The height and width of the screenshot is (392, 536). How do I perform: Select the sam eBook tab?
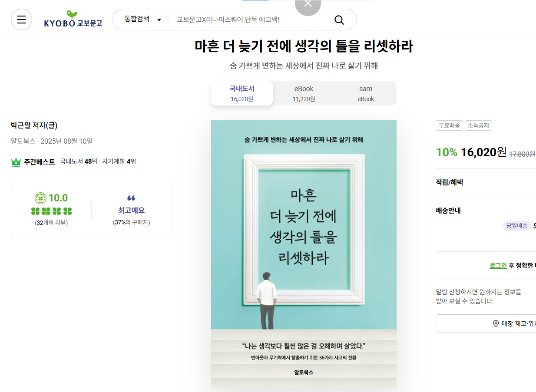coord(366,93)
